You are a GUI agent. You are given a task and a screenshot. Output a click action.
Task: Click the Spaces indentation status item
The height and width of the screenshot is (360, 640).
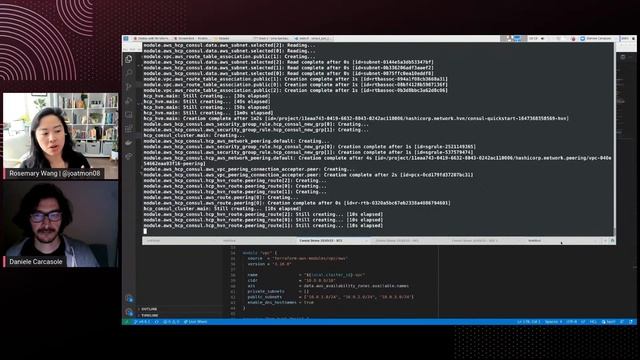[553, 322]
